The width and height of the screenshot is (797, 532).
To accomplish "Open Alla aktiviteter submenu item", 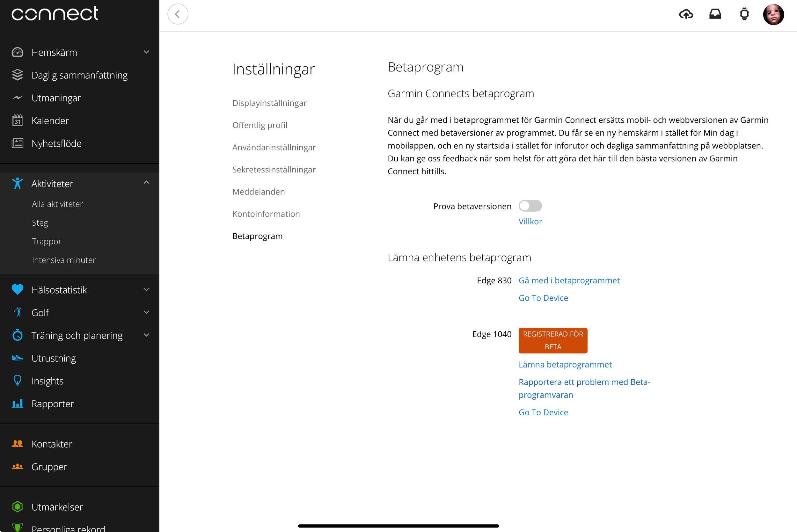I will point(57,204).
